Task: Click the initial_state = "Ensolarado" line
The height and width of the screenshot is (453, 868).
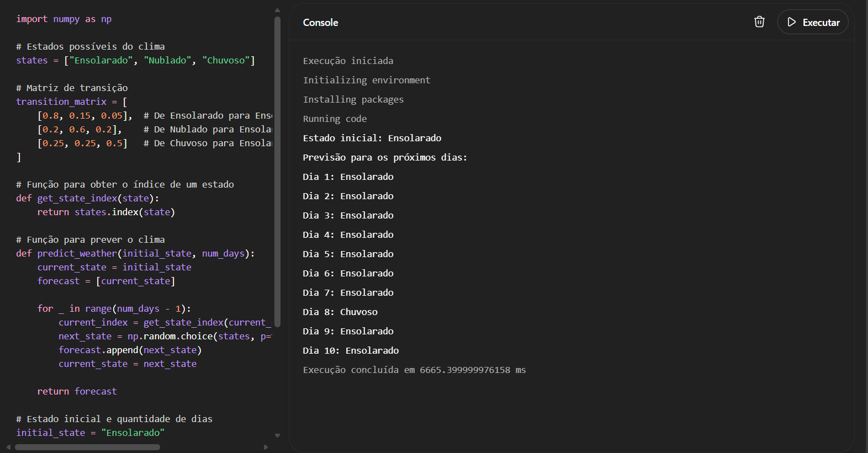Action: (90, 433)
